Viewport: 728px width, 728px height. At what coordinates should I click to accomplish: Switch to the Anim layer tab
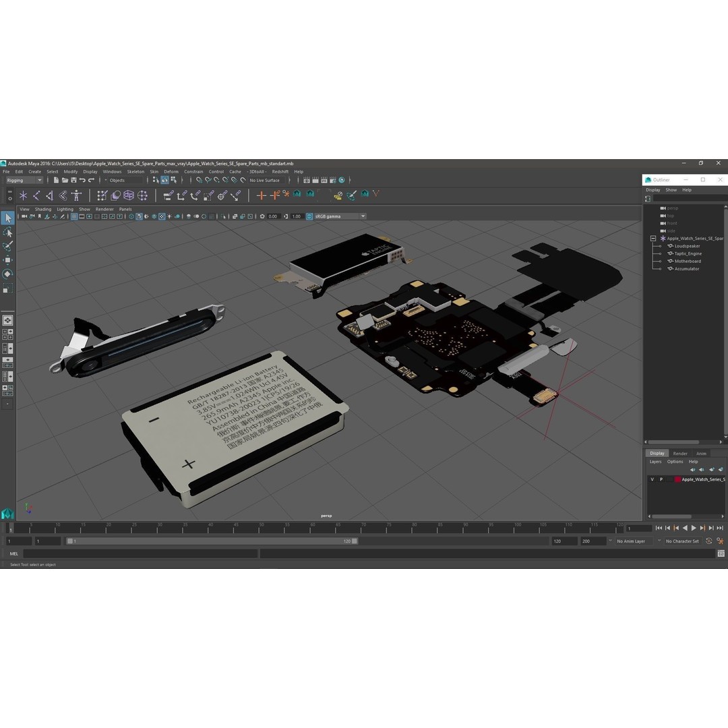click(701, 453)
